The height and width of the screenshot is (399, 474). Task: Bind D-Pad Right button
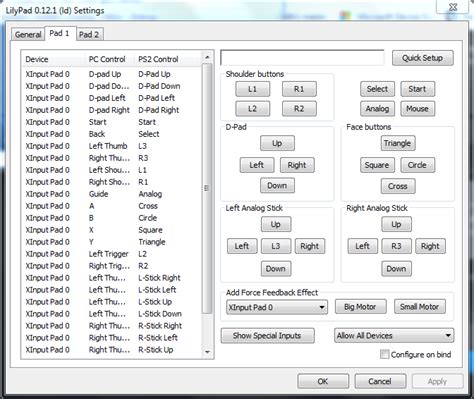coord(297,165)
